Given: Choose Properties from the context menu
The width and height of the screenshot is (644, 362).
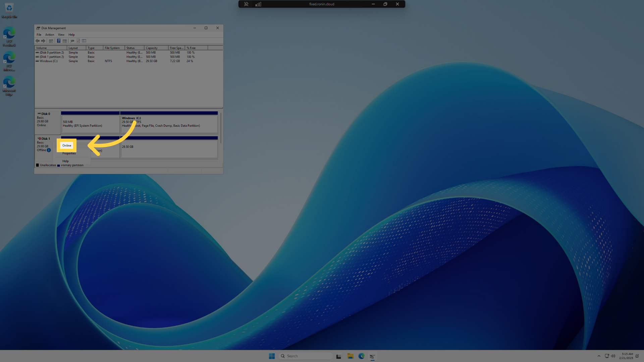Looking at the screenshot, I should [69, 154].
